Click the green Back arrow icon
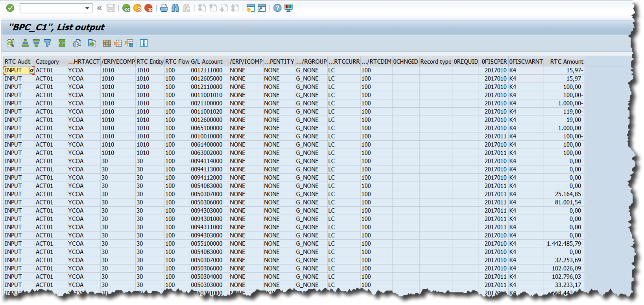 click(x=126, y=8)
